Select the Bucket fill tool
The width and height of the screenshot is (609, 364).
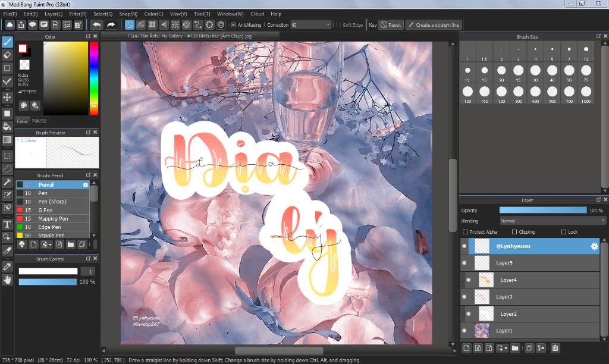click(7, 126)
